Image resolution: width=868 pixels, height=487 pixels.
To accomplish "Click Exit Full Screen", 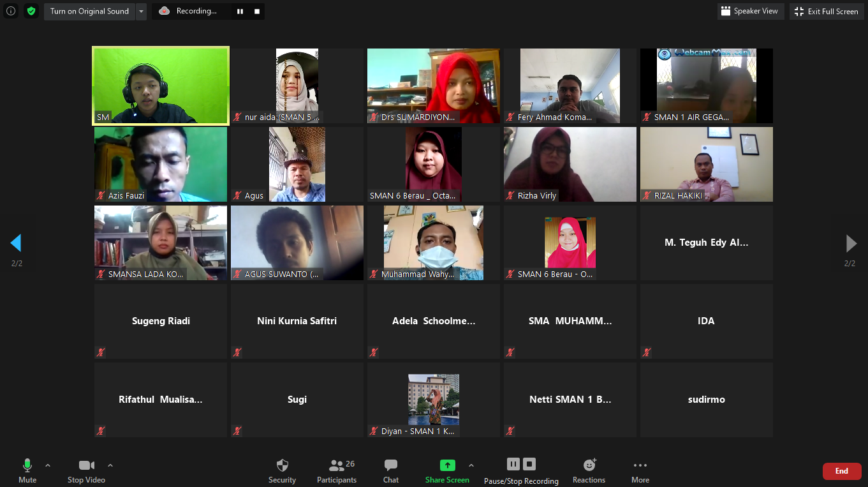I will point(827,11).
